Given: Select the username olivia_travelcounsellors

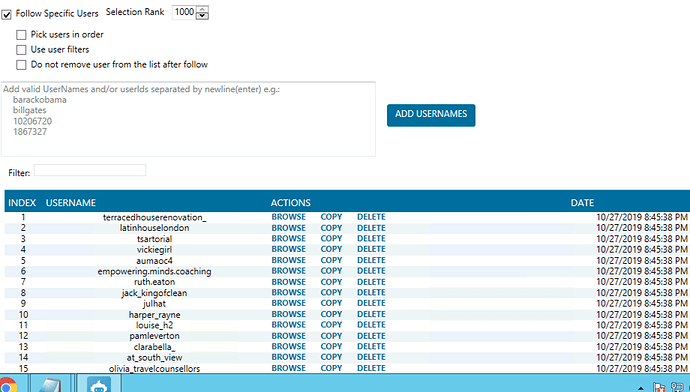Looking at the screenshot, I should (154, 369).
